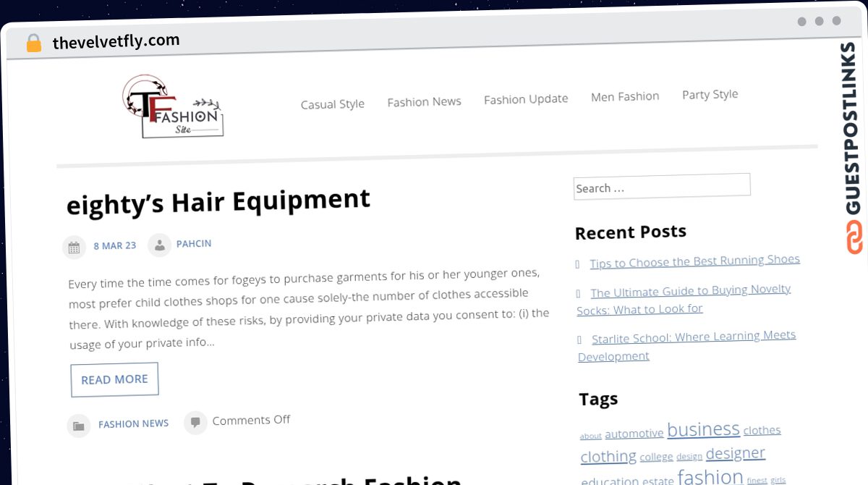Select the 'automotive' tag

click(634, 434)
